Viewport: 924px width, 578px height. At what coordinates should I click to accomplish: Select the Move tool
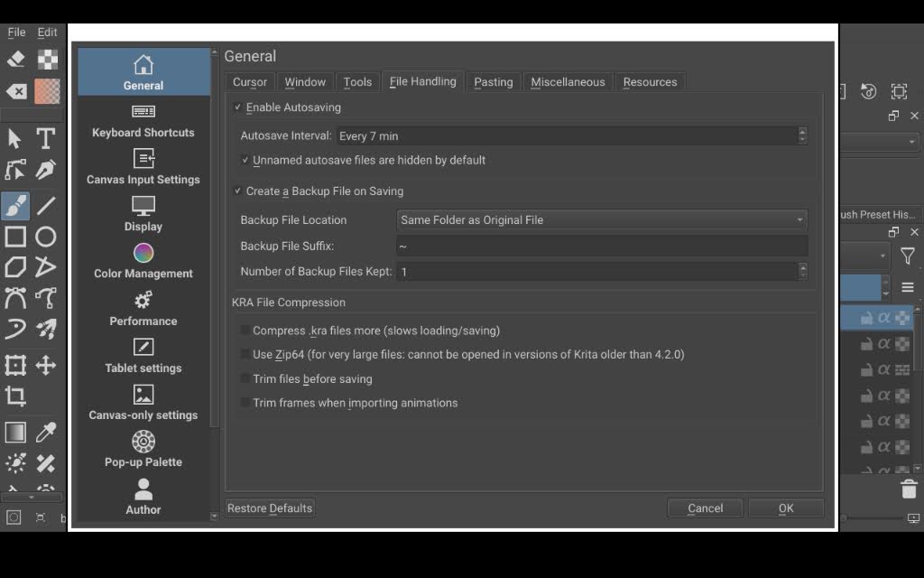coord(45,365)
